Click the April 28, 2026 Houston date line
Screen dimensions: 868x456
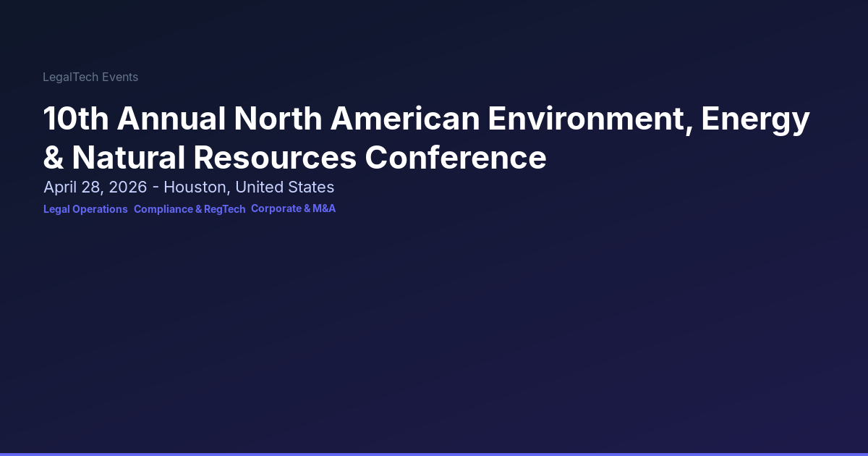(x=189, y=187)
